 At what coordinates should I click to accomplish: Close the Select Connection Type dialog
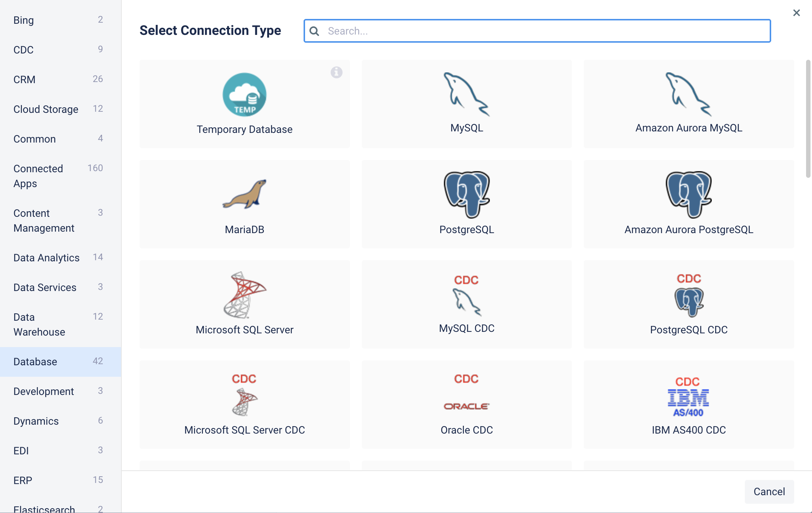tap(796, 13)
